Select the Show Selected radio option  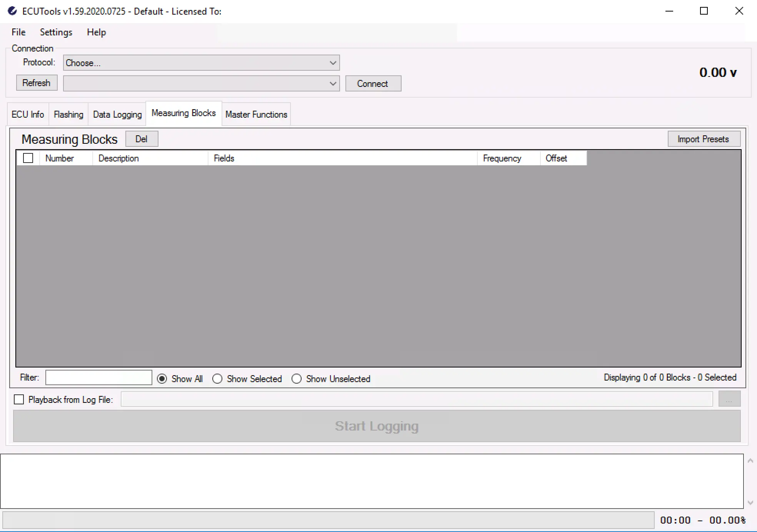point(217,379)
